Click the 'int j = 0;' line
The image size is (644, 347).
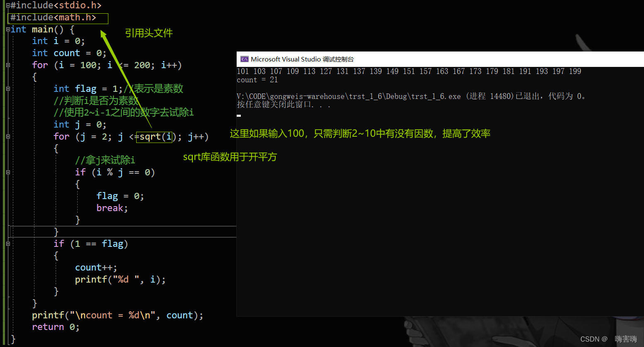coord(80,125)
